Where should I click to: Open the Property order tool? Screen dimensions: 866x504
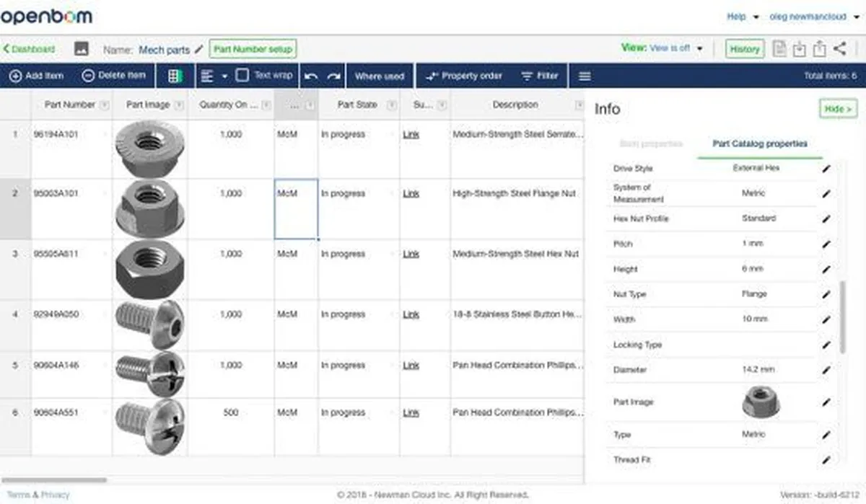464,76
